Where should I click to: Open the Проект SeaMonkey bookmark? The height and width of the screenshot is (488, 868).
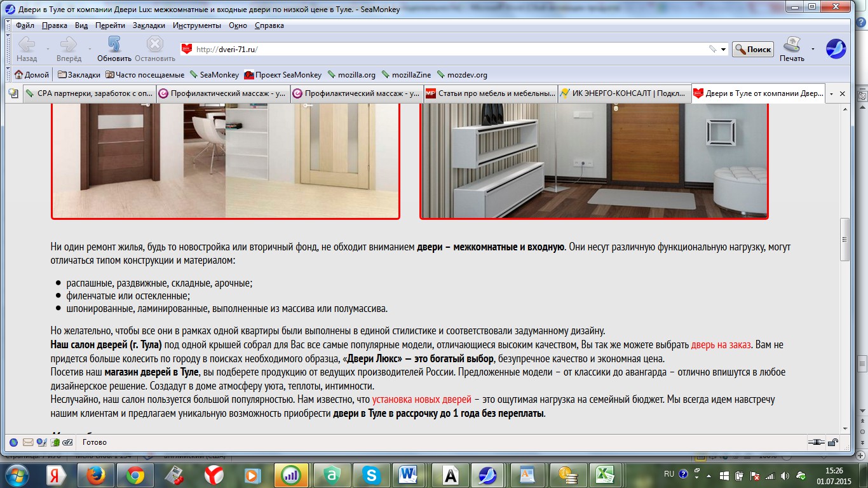tap(283, 74)
